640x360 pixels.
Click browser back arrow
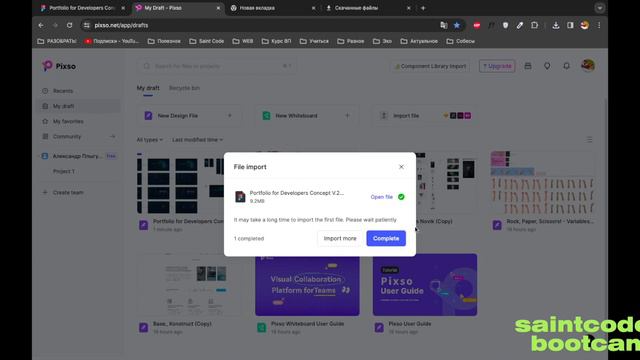pyautogui.click(x=41, y=25)
